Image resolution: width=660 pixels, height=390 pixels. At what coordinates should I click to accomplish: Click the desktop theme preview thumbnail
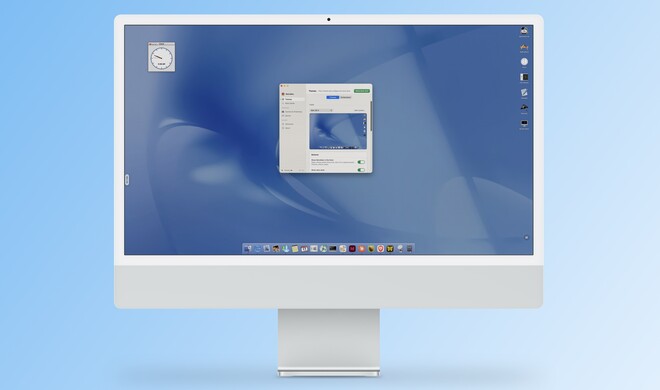(338, 131)
